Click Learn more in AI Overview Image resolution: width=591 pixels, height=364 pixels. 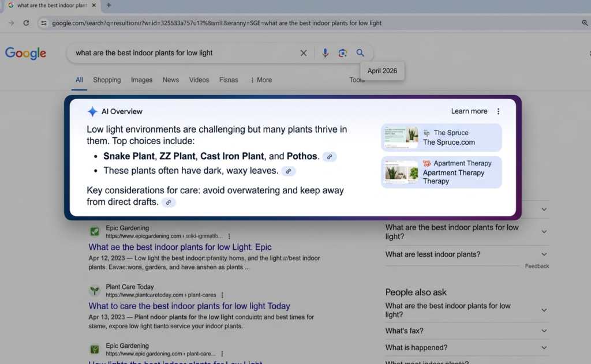(x=469, y=111)
